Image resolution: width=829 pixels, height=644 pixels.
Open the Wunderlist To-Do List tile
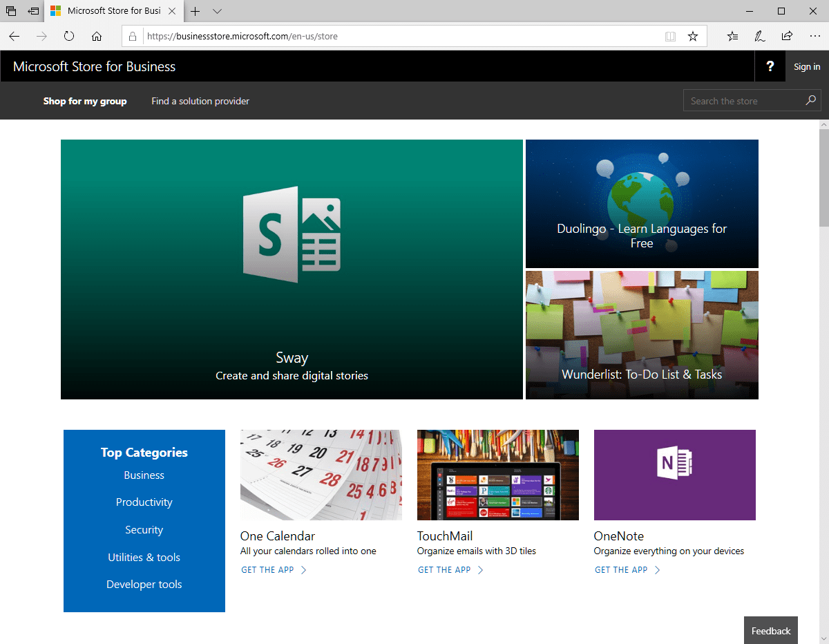coord(642,335)
